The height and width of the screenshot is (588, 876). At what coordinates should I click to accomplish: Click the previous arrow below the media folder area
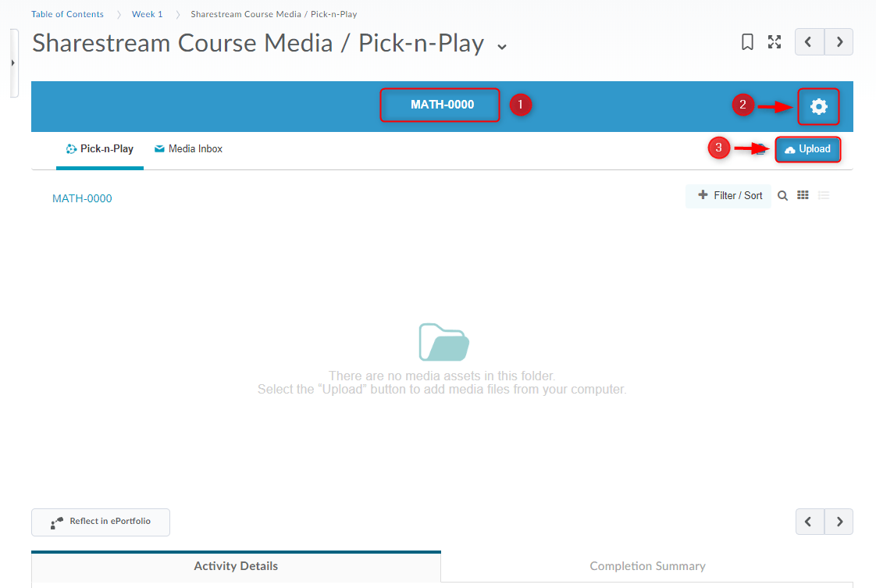coord(809,522)
